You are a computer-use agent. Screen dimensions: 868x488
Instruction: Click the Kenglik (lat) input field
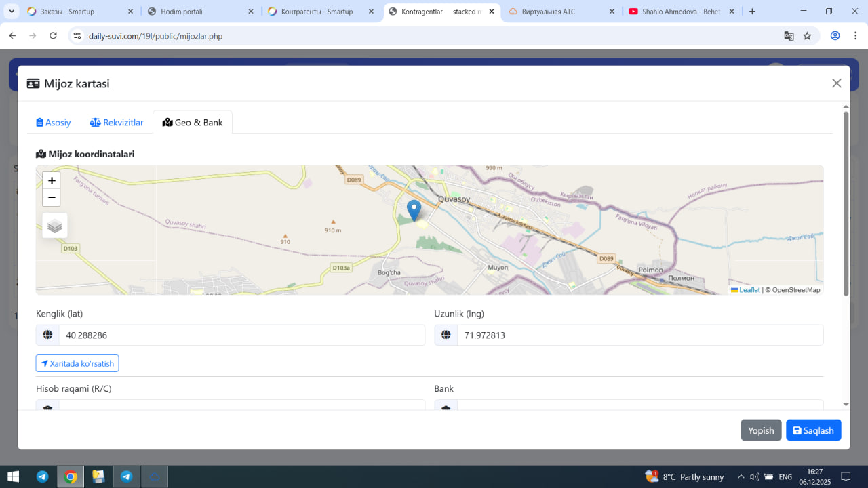[x=241, y=335]
